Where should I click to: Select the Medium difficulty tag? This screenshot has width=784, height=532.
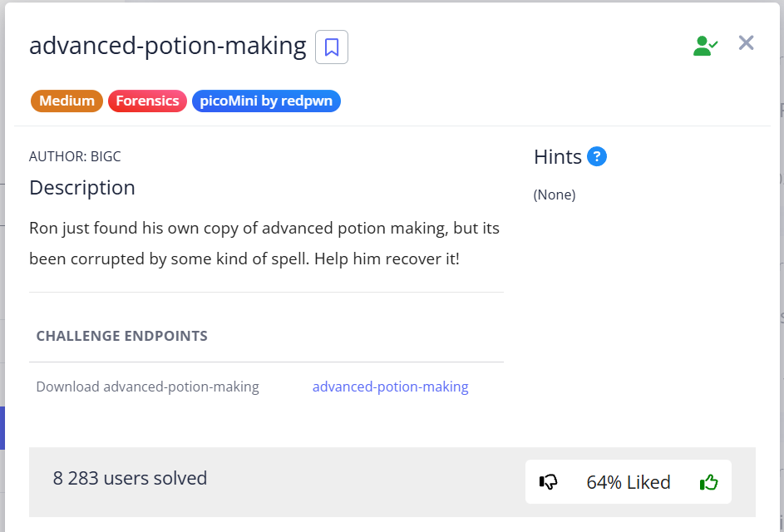(x=67, y=101)
